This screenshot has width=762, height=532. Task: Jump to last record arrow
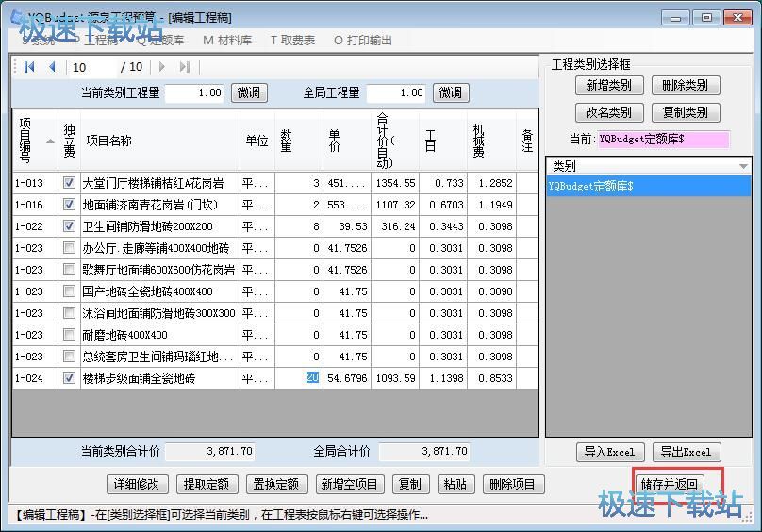pyautogui.click(x=185, y=67)
